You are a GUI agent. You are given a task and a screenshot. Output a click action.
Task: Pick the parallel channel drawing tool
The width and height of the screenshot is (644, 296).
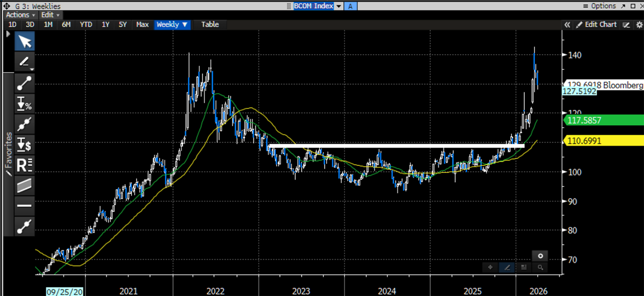(x=24, y=185)
